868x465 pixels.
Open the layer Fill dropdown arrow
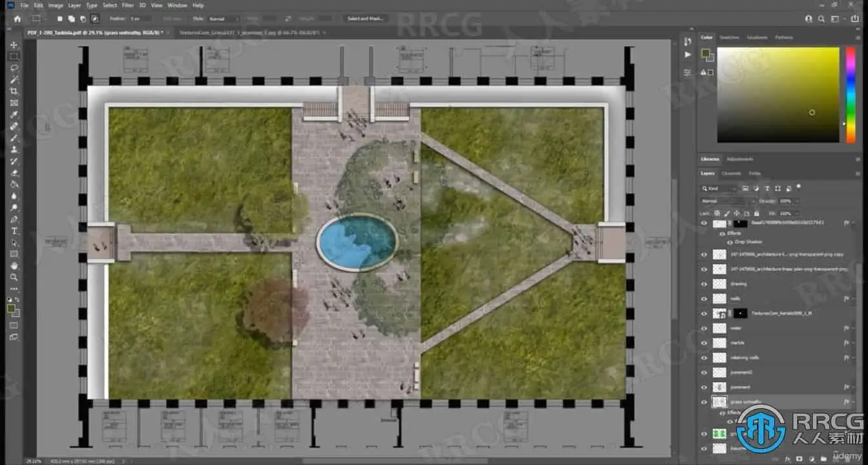797,213
